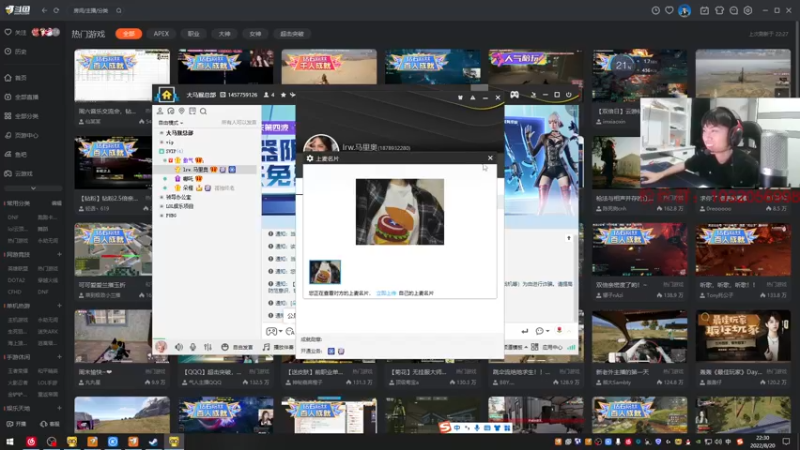
Task: Open 全部分类 in the Douyu sidebar
Action: [x=21, y=116]
